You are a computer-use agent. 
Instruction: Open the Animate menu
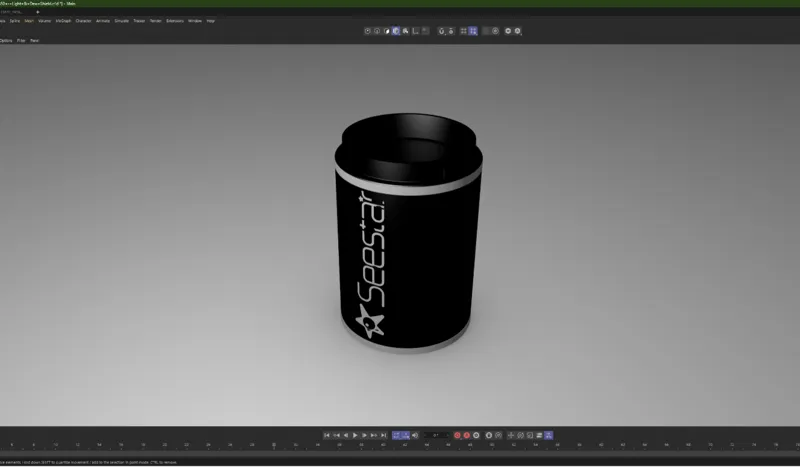pos(103,21)
